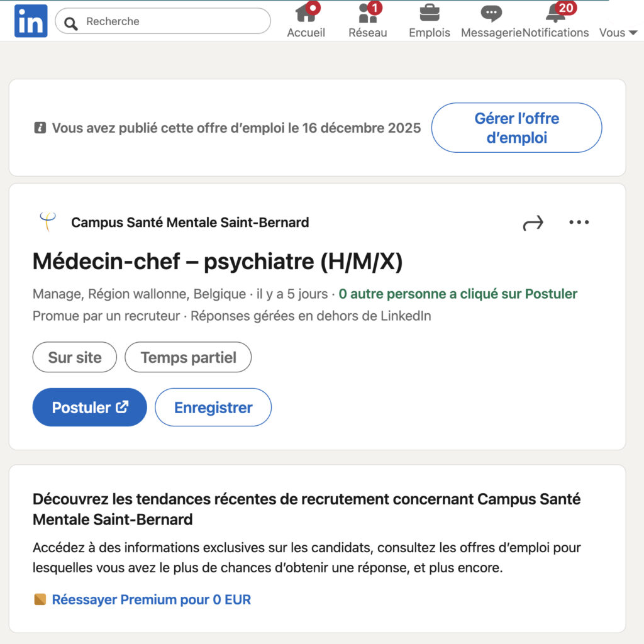Click the share arrow icon
This screenshot has width=644, height=644.
click(533, 223)
